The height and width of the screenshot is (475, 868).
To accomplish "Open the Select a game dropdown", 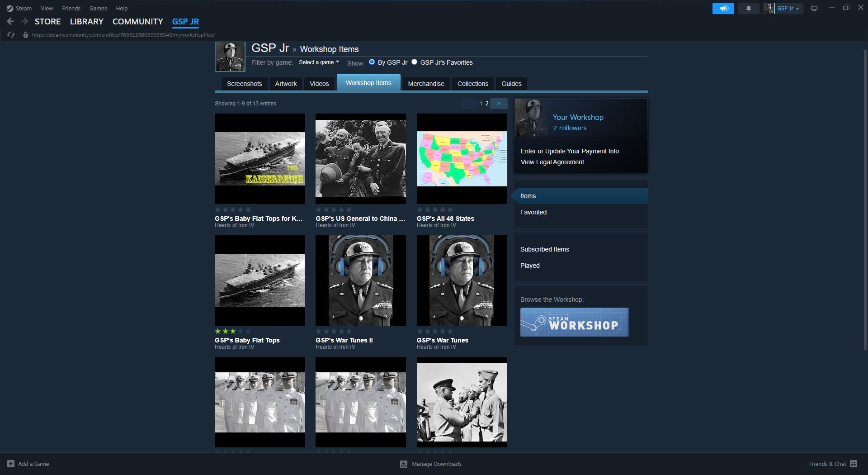I will (x=319, y=62).
